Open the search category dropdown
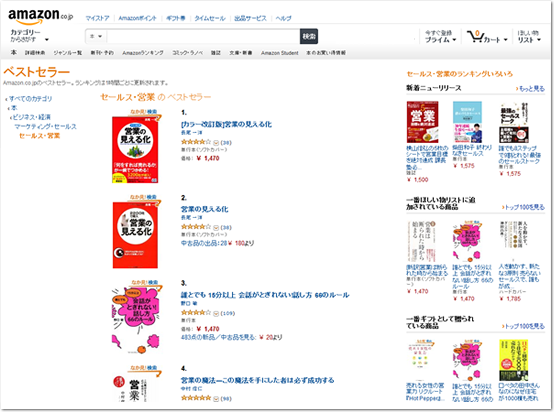 pos(96,36)
